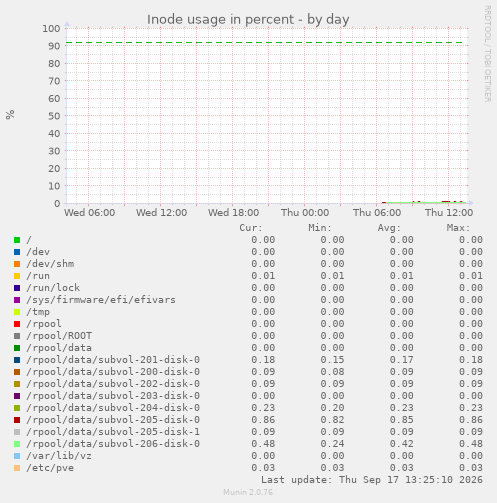Click the 0.03 Max value for /etc/pve
This screenshot has width=497, height=503.
point(471,468)
